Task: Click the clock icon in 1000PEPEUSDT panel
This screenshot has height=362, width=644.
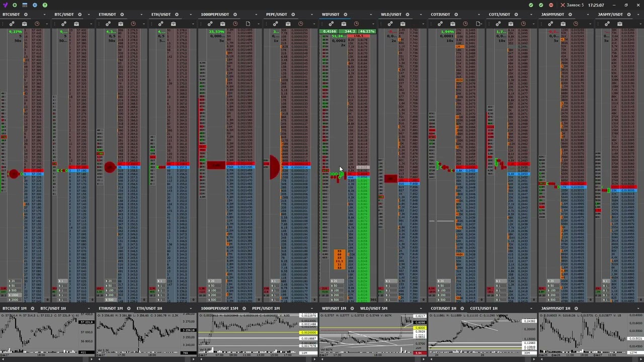Action: (x=235, y=24)
